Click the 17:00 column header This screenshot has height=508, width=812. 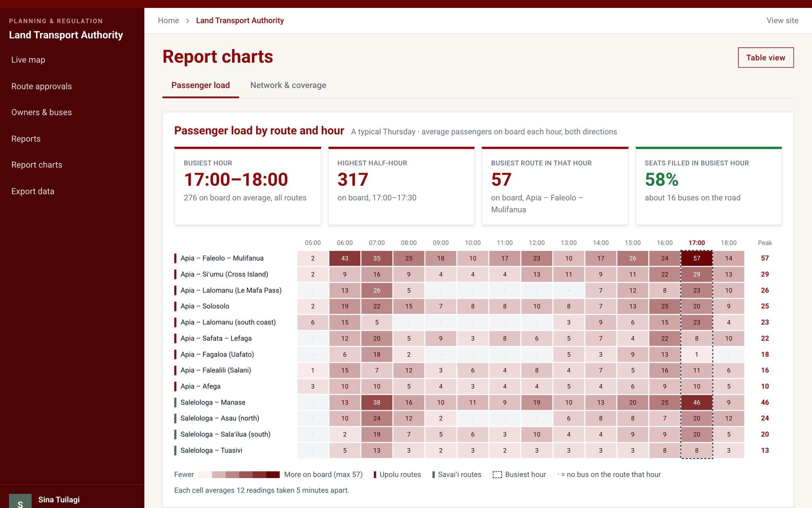pos(696,243)
